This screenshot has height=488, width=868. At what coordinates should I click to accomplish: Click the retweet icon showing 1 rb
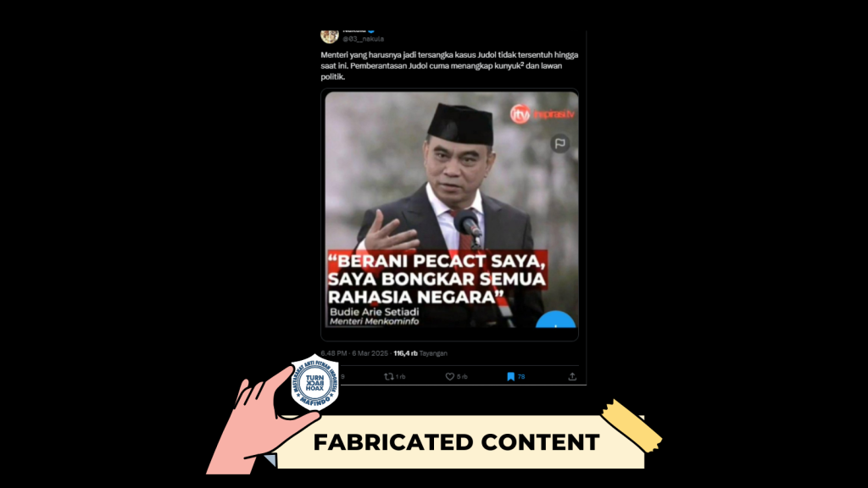click(389, 377)
